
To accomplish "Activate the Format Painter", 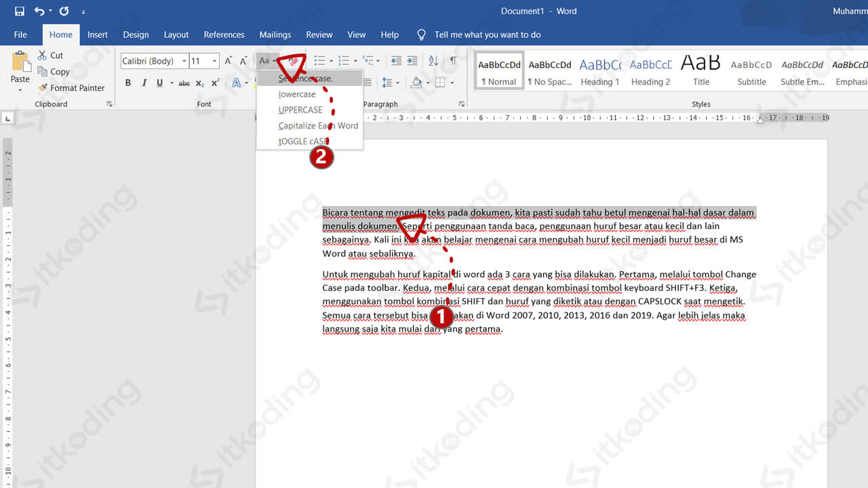I will (x=71, y=88).
